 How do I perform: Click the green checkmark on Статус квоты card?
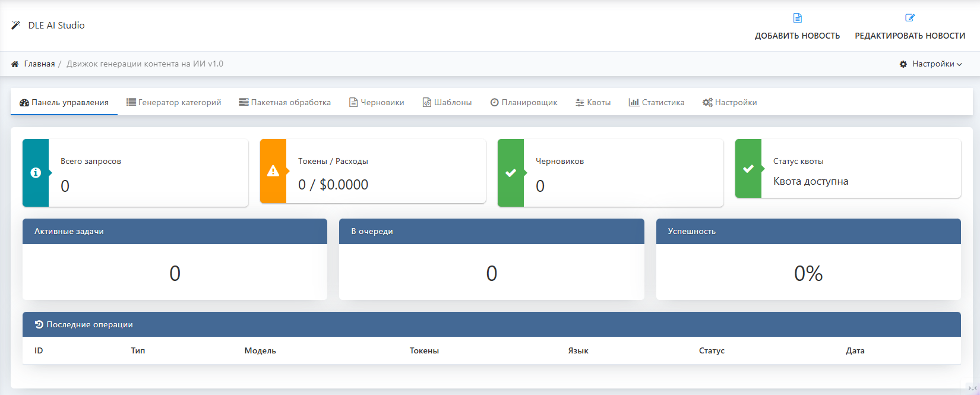click(748, 169)
